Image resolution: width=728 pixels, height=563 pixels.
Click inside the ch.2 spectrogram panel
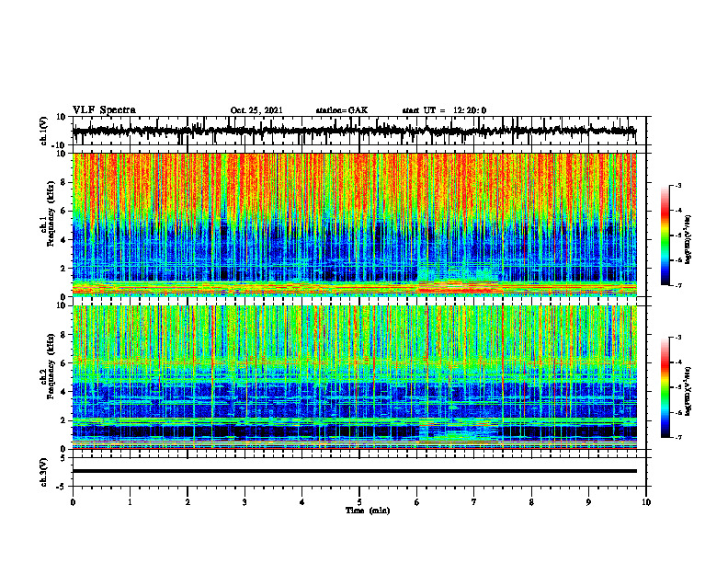coord(355,377)
